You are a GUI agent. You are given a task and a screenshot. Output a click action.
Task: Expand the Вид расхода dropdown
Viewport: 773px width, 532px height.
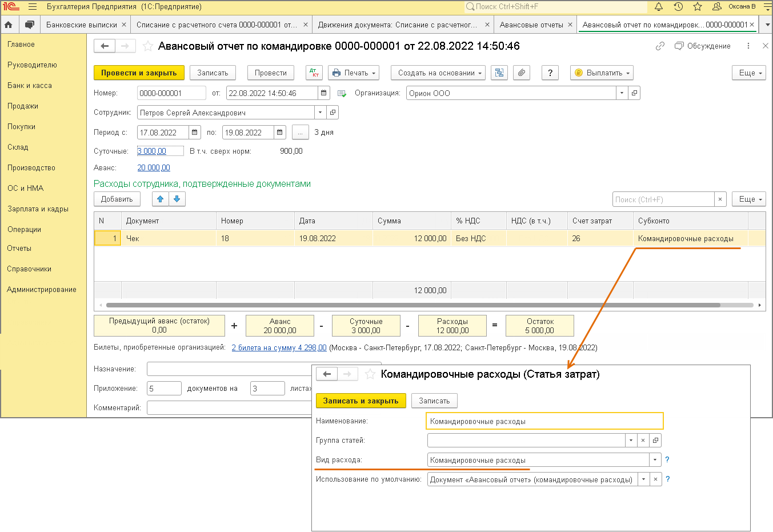tap(655, 460)
